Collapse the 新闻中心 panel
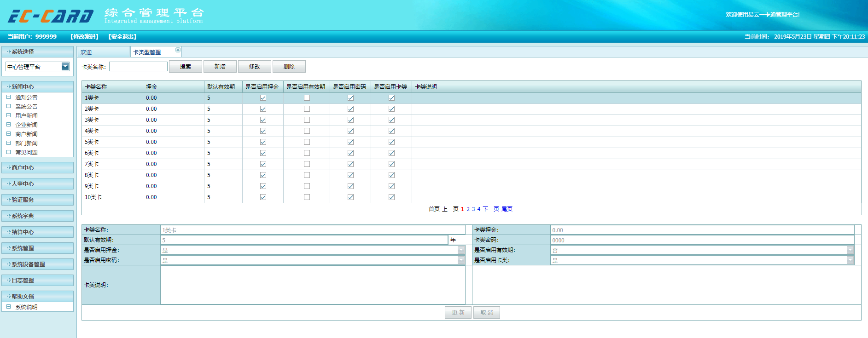 pyautogui.click(x=38, y=86)
